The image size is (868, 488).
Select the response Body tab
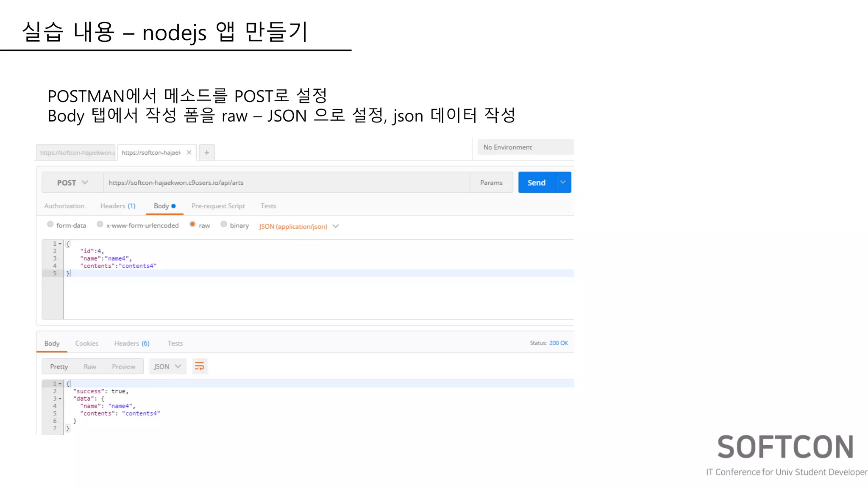[x=52, y=343]
